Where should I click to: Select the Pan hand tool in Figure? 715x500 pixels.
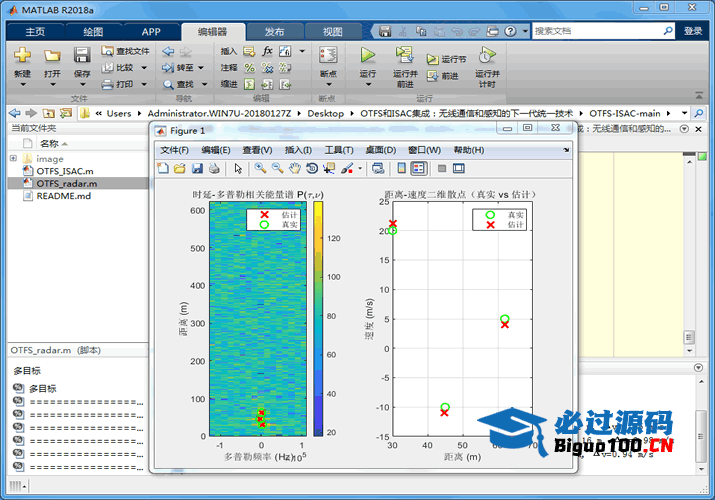tap(295, 168)
